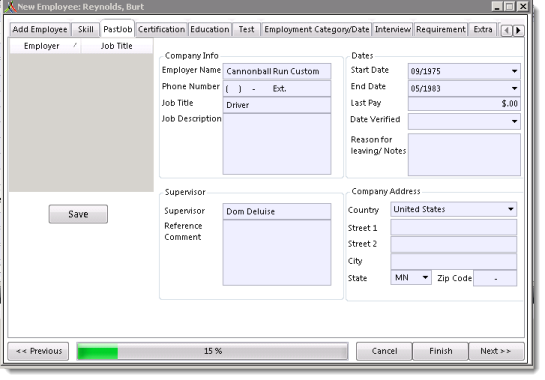Screen dimensions: 545x380
Task: Go to the Certification tab
Action: (x=162, y=30)
